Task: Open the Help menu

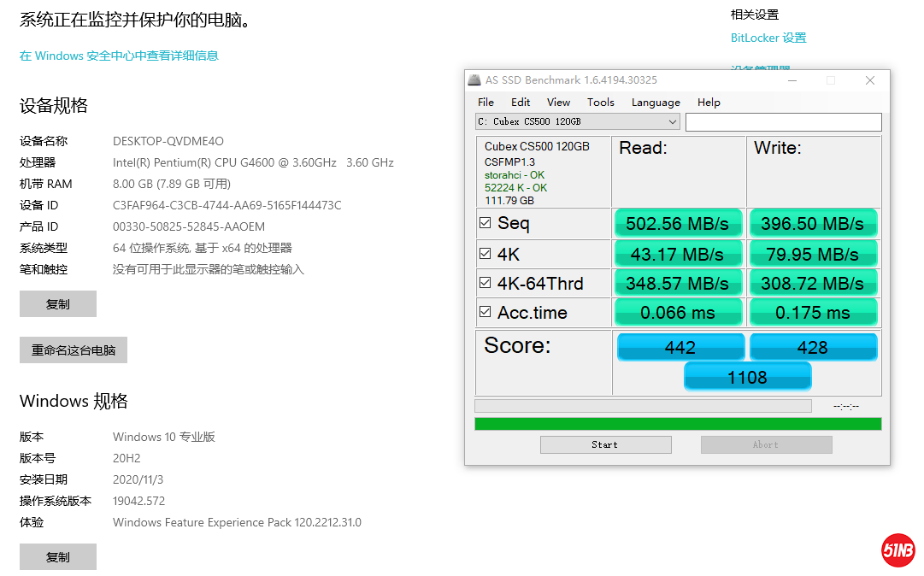Action: click(709, 103)
